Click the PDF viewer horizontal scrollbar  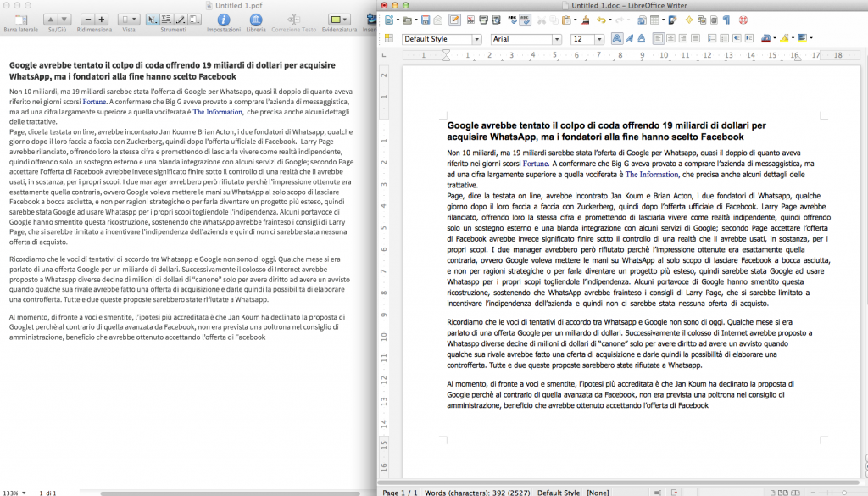(x=230, y=493)
